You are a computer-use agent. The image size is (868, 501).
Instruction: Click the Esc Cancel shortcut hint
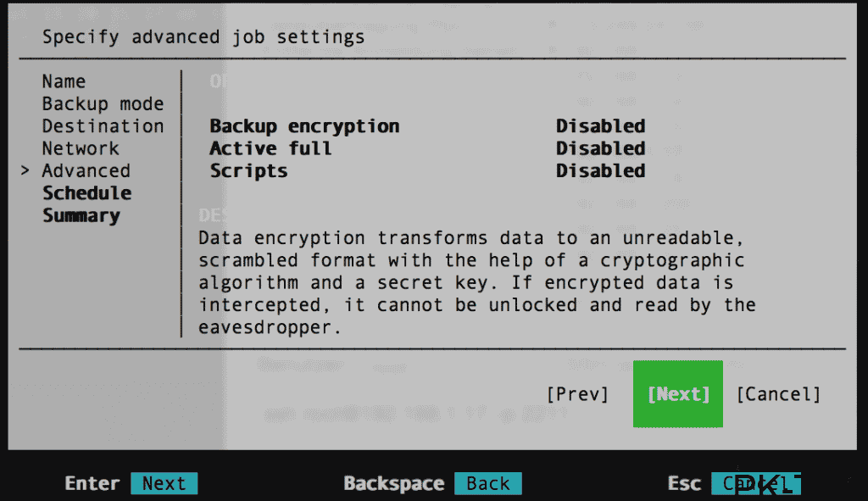point(754,483)
